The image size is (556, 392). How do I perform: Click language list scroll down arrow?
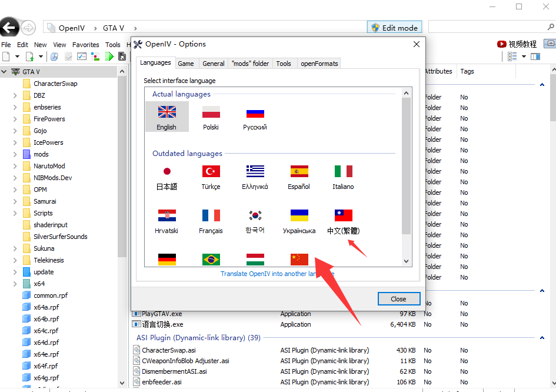point(407,261)
